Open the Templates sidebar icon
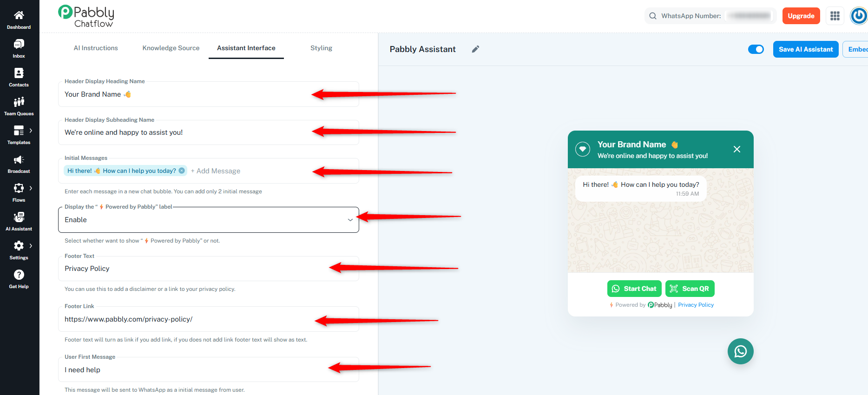The width and height of the screenshot is (868, 395). click(19, 131)
